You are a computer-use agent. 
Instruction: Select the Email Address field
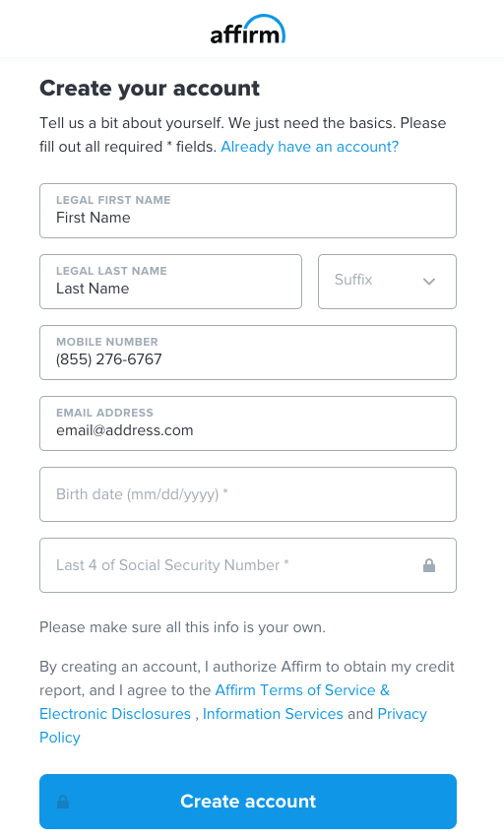click(x=248, y=423)
